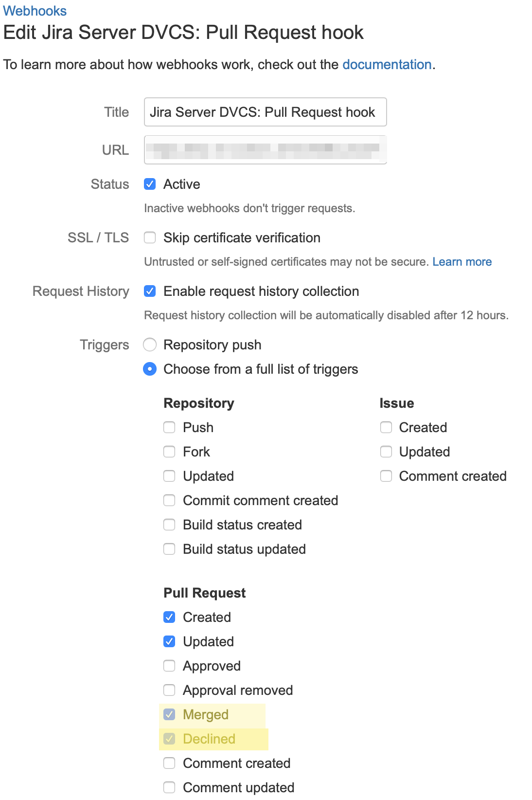Enable Approval removed trigger
532x800 pixels.
pyautogui.click(x=169, y=690)
